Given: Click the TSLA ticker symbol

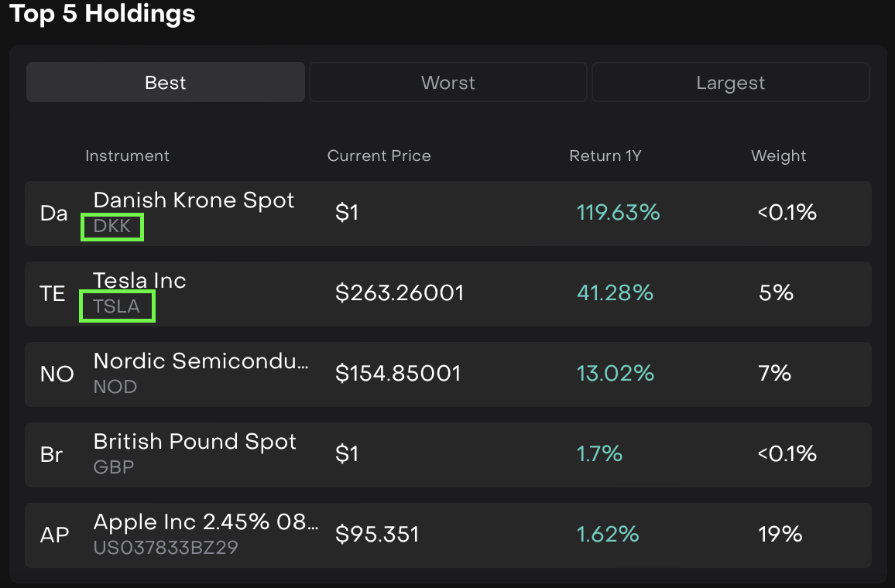Looking at the screenshot, I should 117,306.
